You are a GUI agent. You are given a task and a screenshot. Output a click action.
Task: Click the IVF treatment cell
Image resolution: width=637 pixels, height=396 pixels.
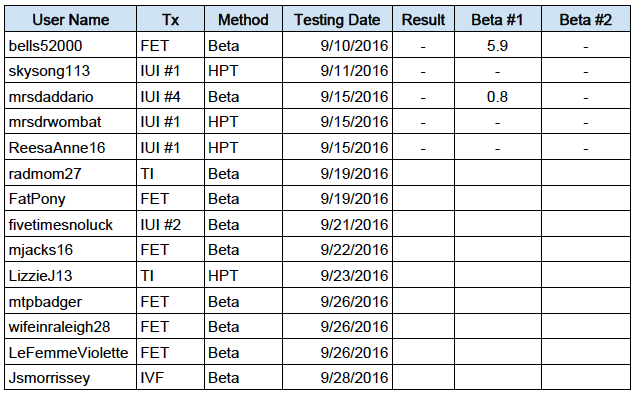point(171,378)
